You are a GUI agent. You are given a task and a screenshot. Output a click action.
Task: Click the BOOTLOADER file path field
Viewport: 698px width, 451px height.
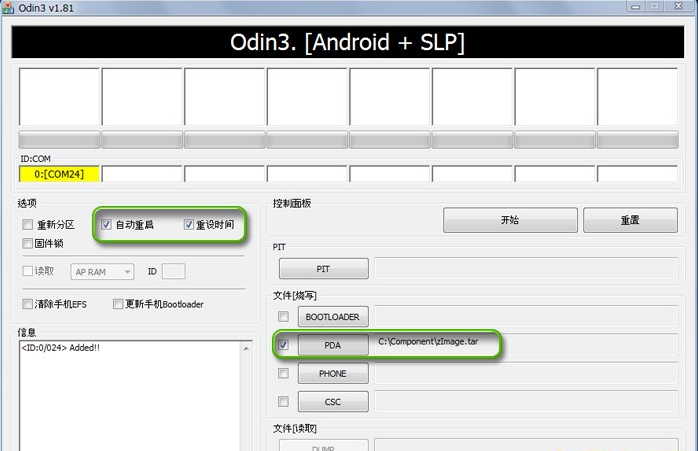click(526, 316)
